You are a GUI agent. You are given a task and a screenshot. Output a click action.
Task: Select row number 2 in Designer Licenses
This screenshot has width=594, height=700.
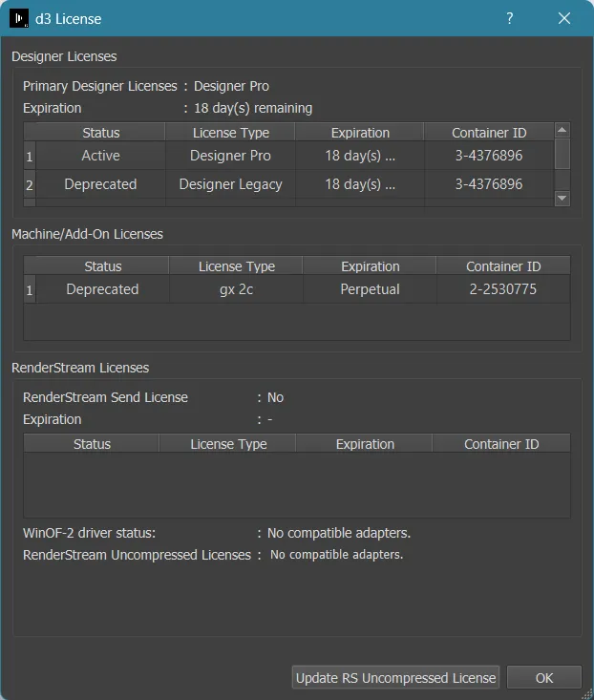click(30, 184)
